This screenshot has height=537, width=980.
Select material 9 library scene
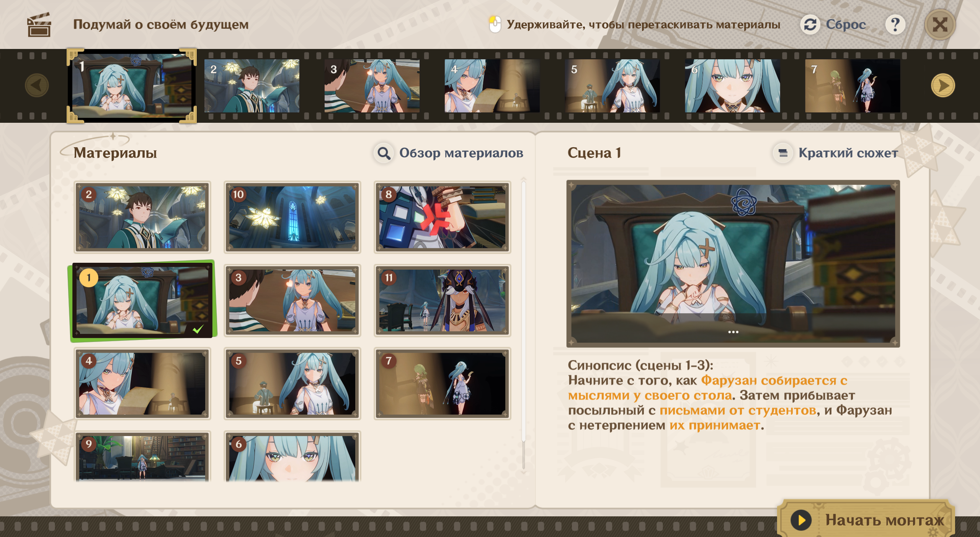pos(142,457)
